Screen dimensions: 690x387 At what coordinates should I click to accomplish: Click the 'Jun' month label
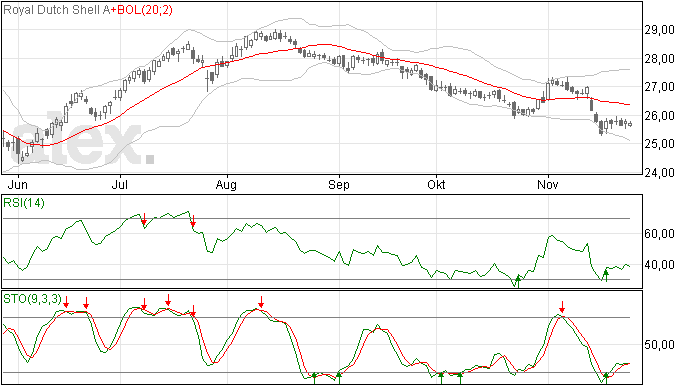click(x=18, y=184)
